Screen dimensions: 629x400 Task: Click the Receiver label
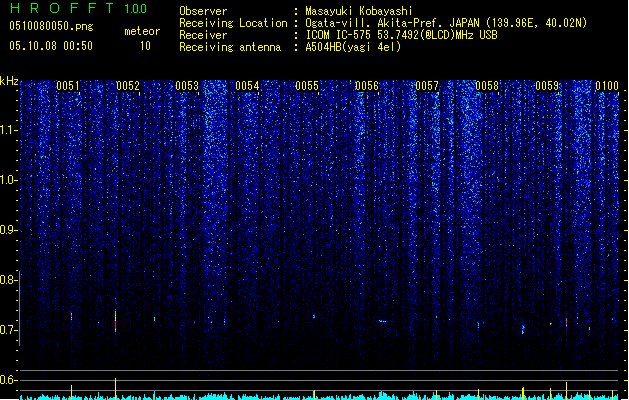[203, 35]
